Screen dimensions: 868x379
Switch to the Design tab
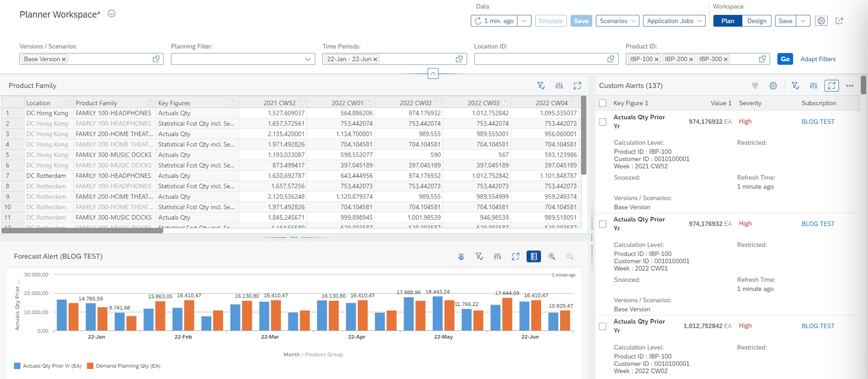(x=756, y=21)
